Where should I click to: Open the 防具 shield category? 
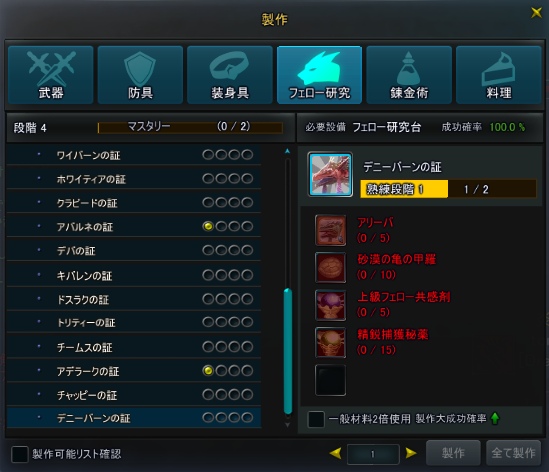140,75
